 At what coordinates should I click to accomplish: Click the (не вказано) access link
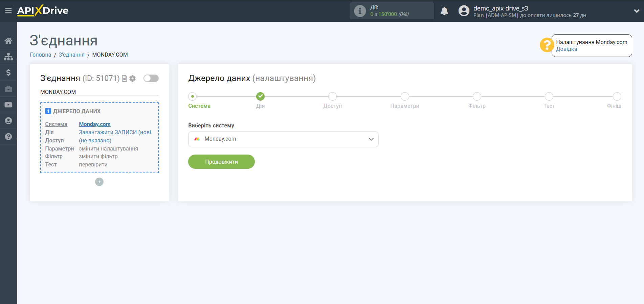click(95, 140)
